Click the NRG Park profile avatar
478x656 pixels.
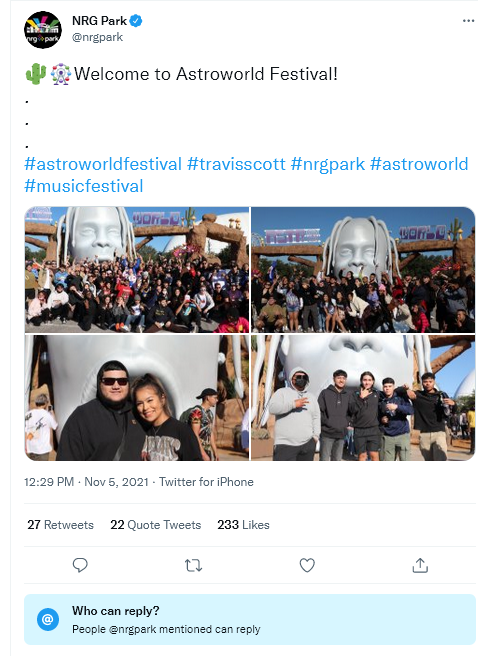coord(43,30)
